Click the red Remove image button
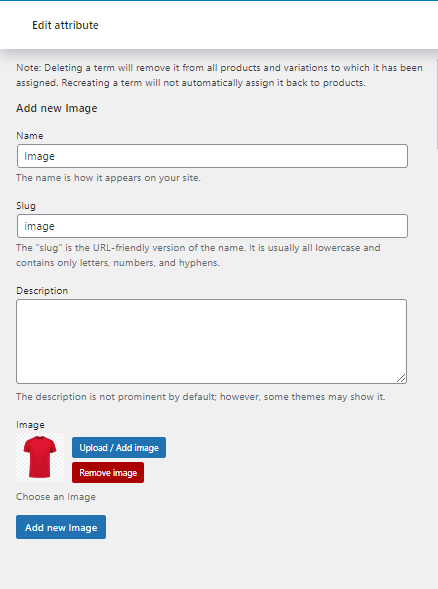Image resolution: width=438 pixels, height=589 pixels. [x=108, y=473]
